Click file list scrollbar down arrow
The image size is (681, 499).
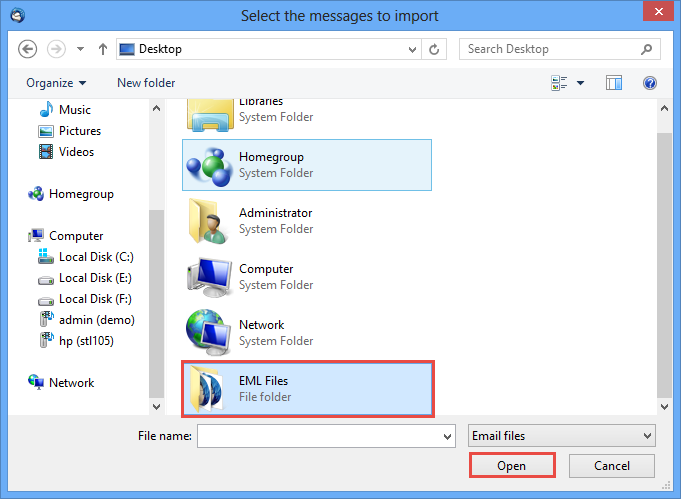(664, 407)
